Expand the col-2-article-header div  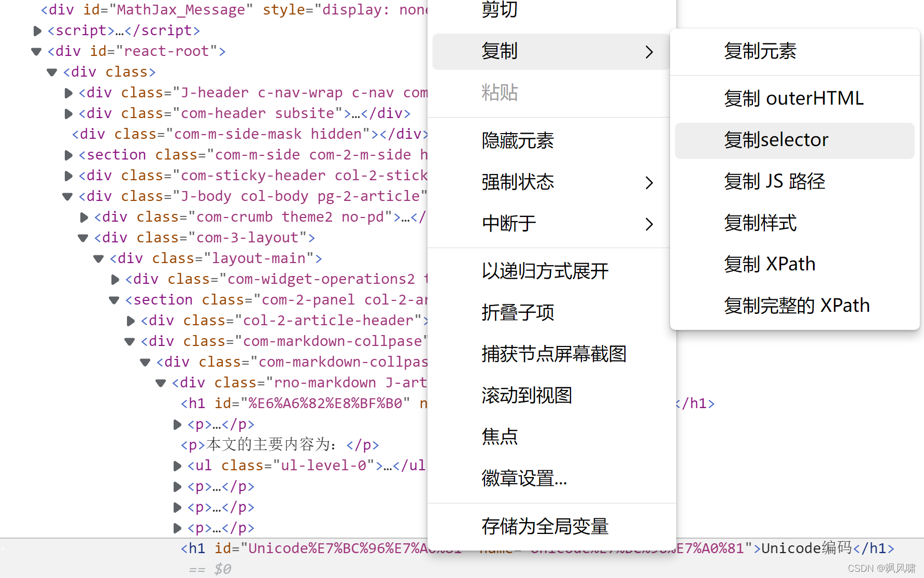tap(130, 321)
